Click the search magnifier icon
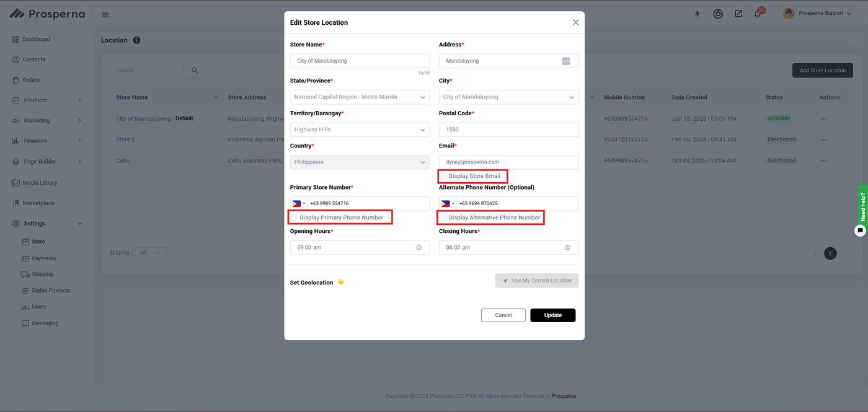Viewport: 868px width, 412px height. click(x=195, y=70)
